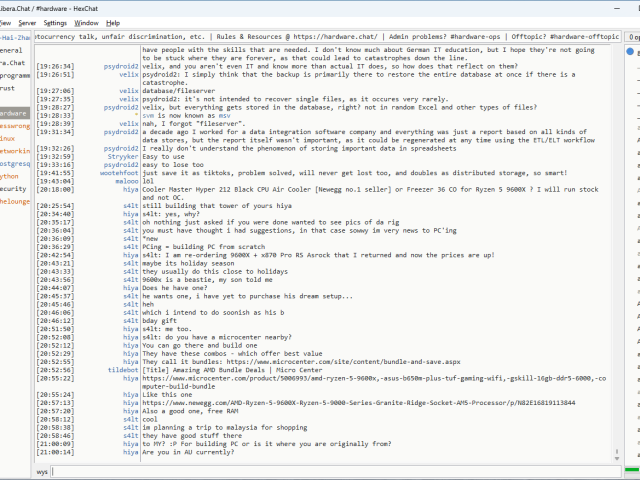Viewport: 640px width, 480px height.
Task: Click nick tildebot at 20:52:56
Action: (x=123, y=370)
